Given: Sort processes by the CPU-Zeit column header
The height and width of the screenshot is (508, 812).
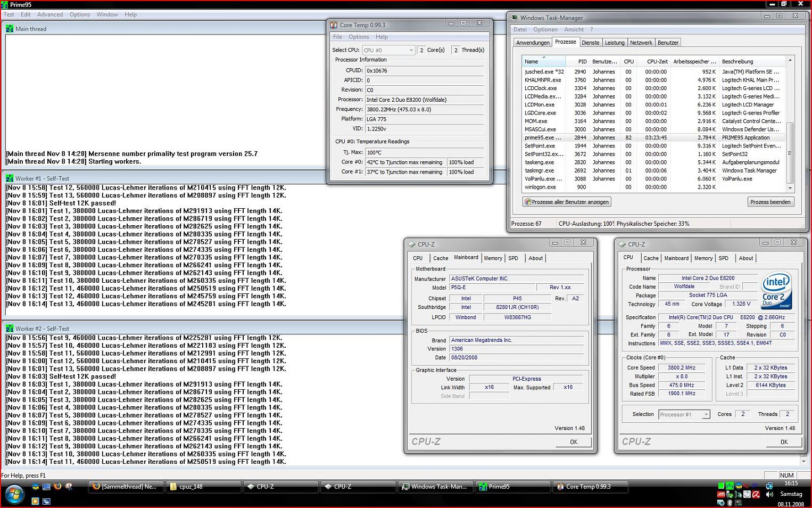Looking at the screenshot, I should click(x=653, y=61).
